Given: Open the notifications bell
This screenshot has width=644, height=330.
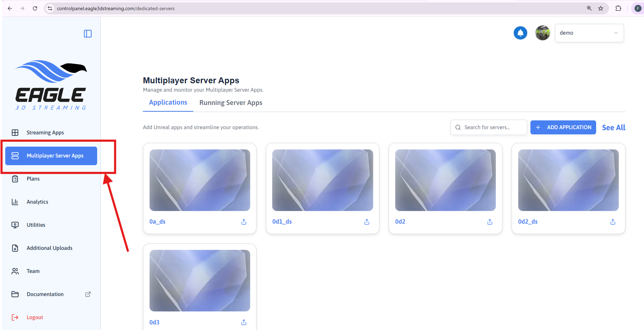Looking at the screenshot, I should coord(520,33).
